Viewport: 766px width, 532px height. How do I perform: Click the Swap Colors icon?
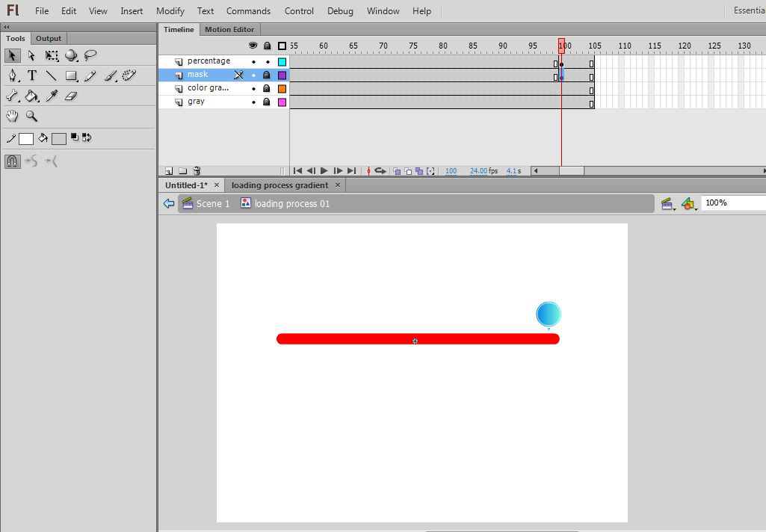pos(87,137)
